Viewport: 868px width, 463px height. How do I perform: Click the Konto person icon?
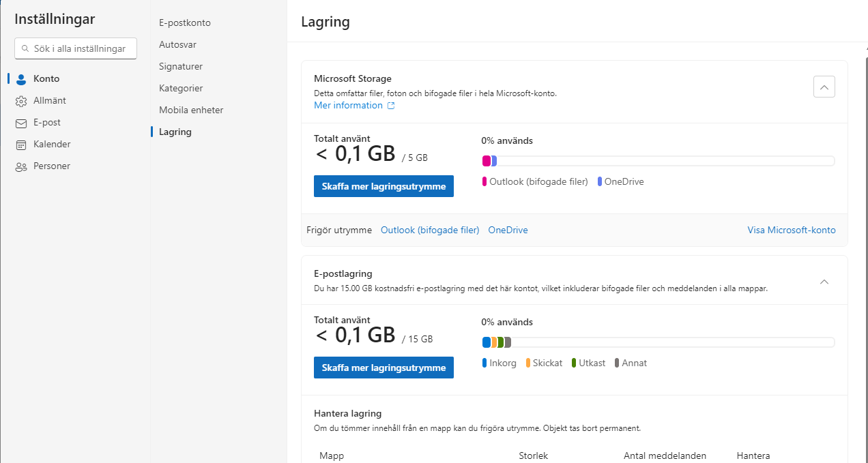point(20,79)
